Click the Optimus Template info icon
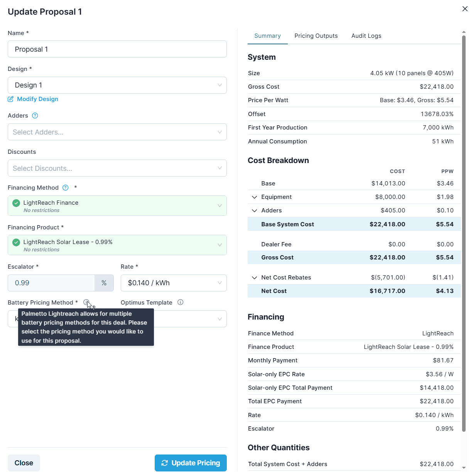Image resolution: width=476 pixels, height=473 pixels. (x=180, y=302)
